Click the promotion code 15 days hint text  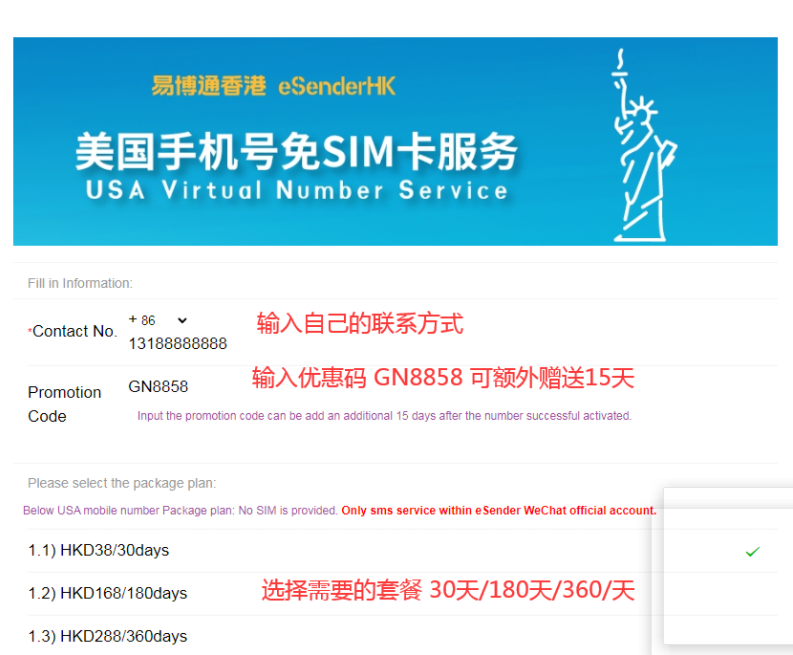point(384,416)
